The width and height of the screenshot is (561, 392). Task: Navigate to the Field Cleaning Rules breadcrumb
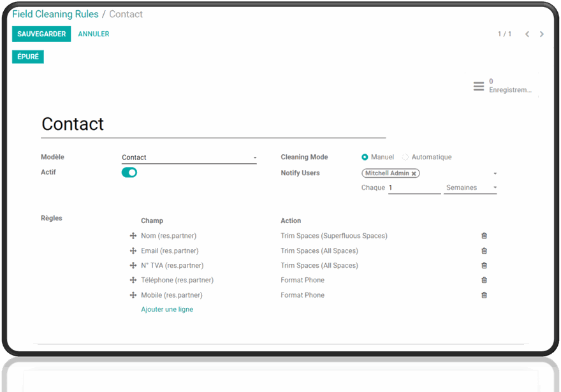[x=55, y=14]
